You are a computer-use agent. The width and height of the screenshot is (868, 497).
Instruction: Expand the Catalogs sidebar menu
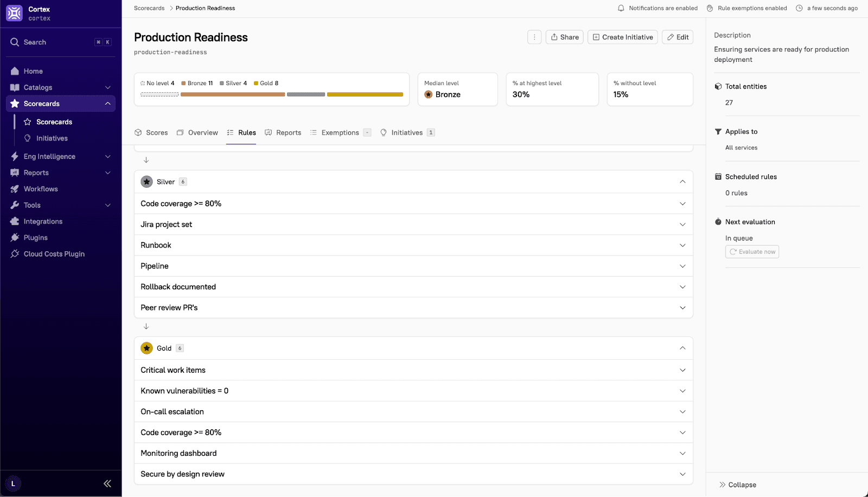coord(107,87)
